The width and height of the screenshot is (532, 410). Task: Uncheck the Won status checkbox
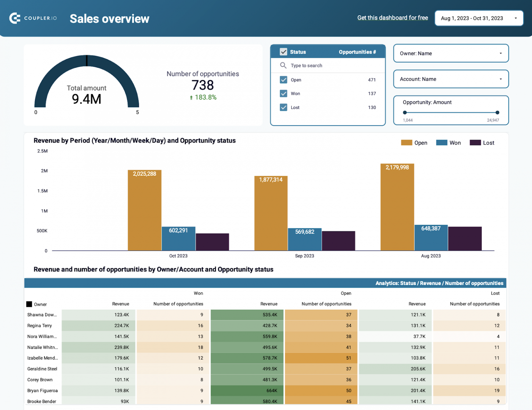tap(284, 93)
